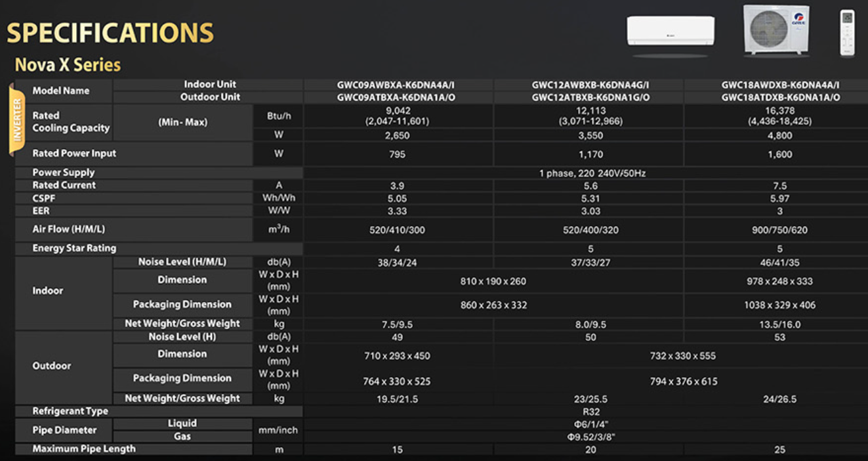Click the Maximum Pipe Length row label
Image resolution: width=868 pixels, height=461 pixels.
[84, 449]
